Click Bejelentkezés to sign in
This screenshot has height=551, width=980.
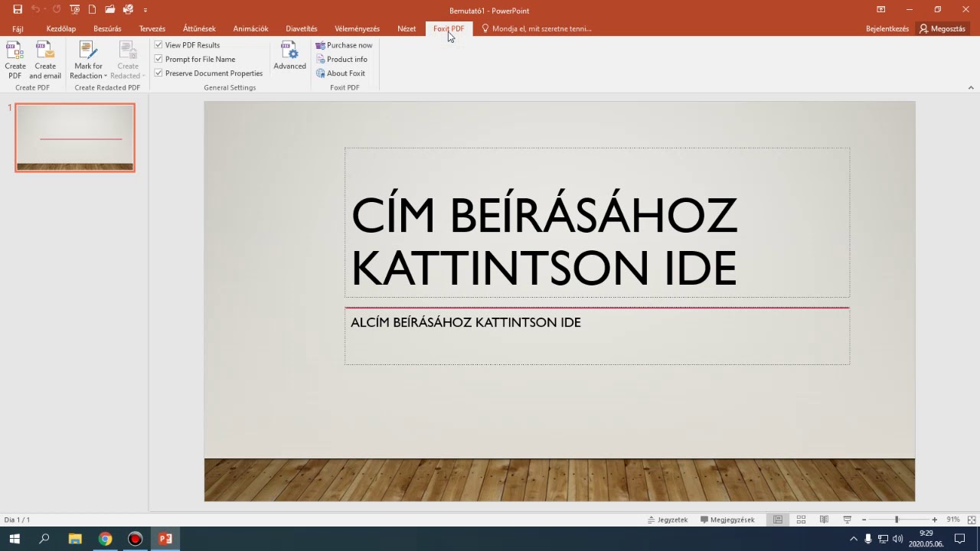pyautogui.click(x=887, y=29)
